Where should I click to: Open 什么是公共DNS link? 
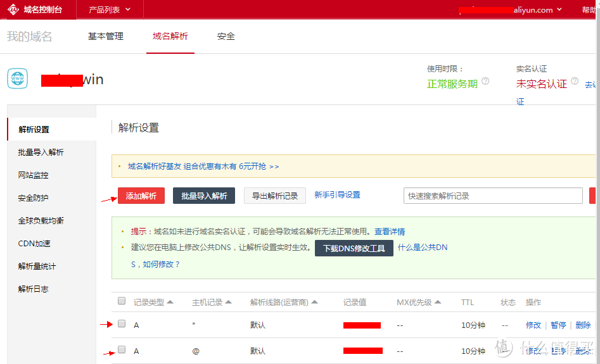click(x=423, y=248)
